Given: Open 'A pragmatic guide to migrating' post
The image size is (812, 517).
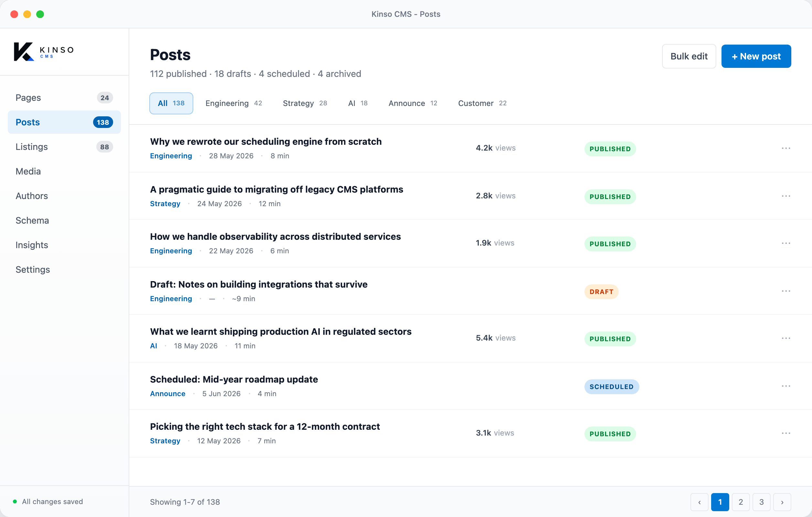Looking at the screenshot, I should (276, 189).
